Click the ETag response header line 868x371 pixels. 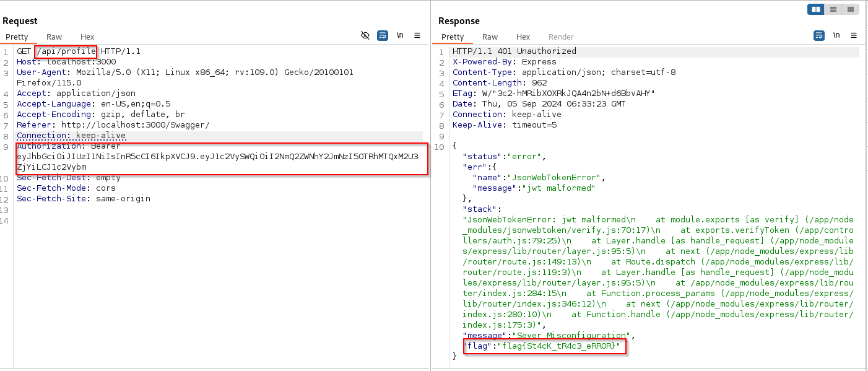point(554,94)
